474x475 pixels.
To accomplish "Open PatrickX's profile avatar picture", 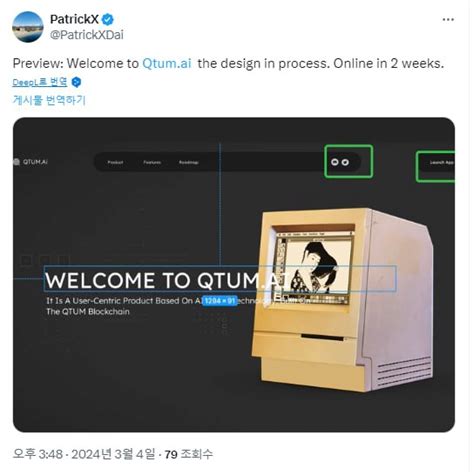I will coord(28,27).
